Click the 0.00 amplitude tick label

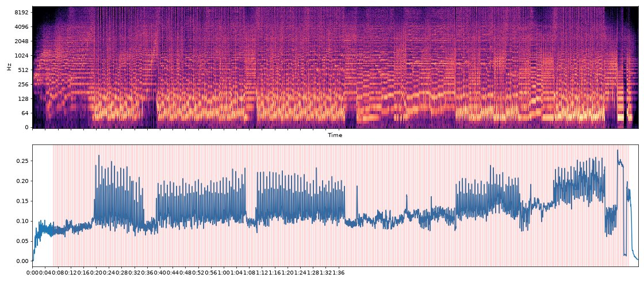pyautogui.click(x=22, y=261)
